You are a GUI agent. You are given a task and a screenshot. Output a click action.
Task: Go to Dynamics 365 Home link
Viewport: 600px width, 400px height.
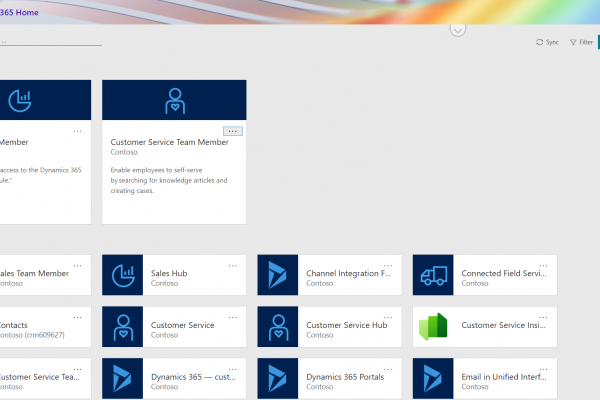(19, 13)
